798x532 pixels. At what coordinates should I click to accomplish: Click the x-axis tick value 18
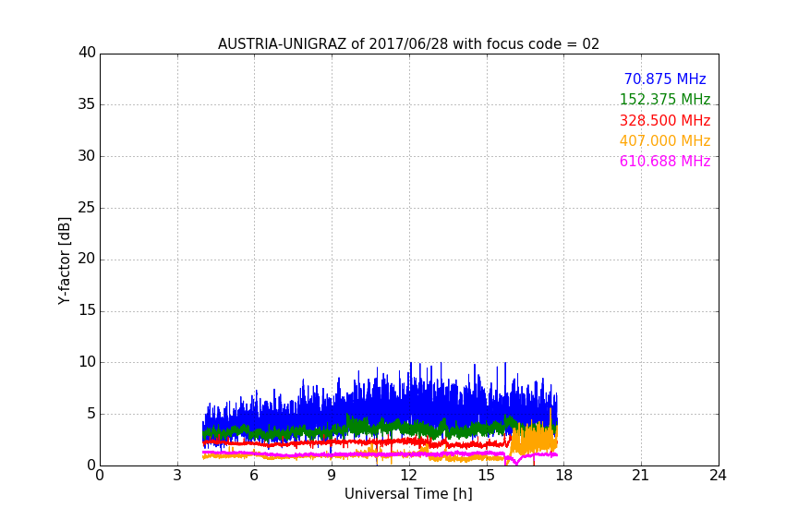coord(564,476)
